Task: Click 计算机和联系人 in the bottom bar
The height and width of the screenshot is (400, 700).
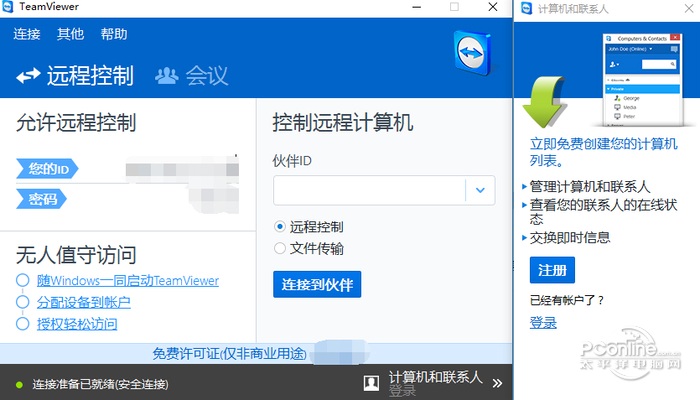Action: pos(435,377)
